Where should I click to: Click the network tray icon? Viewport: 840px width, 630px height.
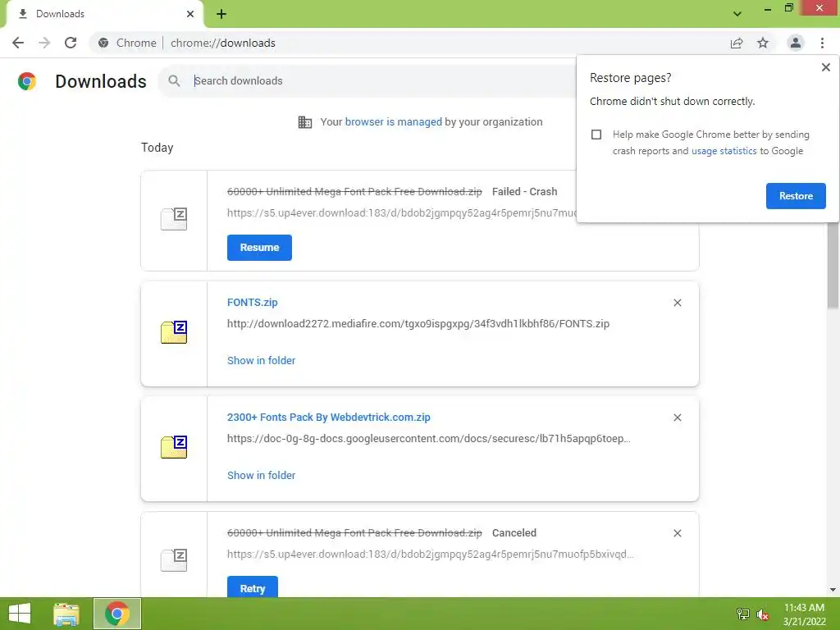pyautogui.click(x=743, y=614)
